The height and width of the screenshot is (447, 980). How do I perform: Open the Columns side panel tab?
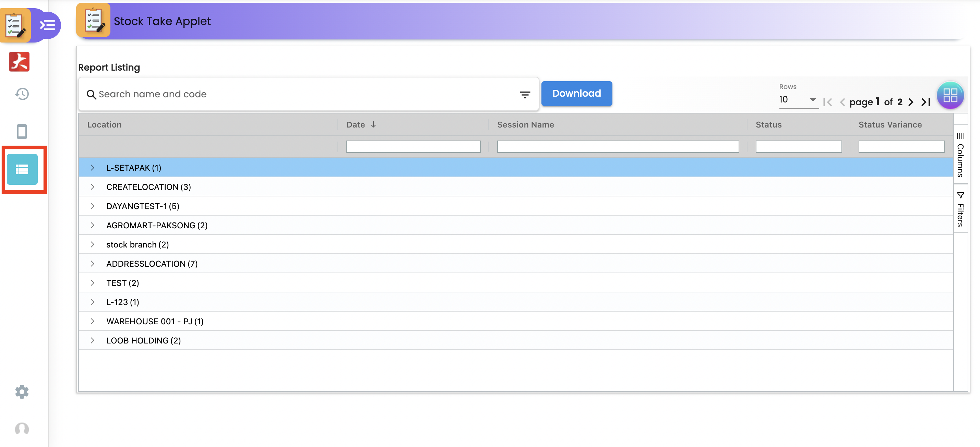[960, 155]
